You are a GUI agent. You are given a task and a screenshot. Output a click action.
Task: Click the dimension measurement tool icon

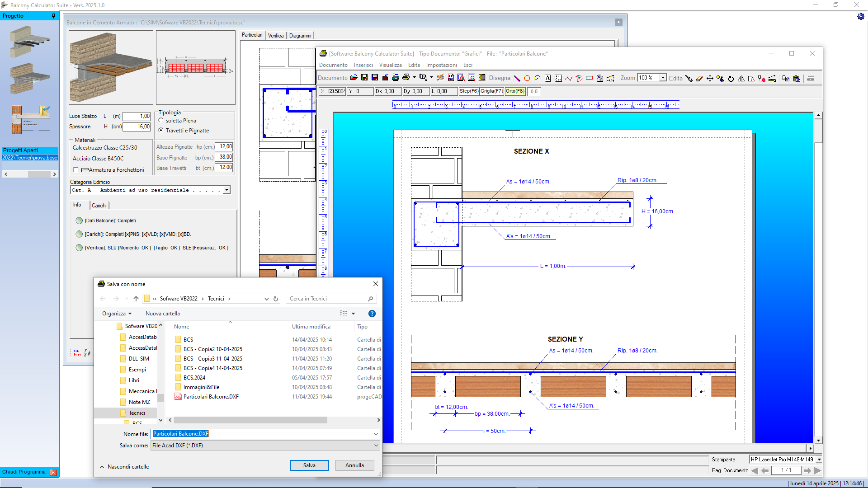click(x=610, y=78)
